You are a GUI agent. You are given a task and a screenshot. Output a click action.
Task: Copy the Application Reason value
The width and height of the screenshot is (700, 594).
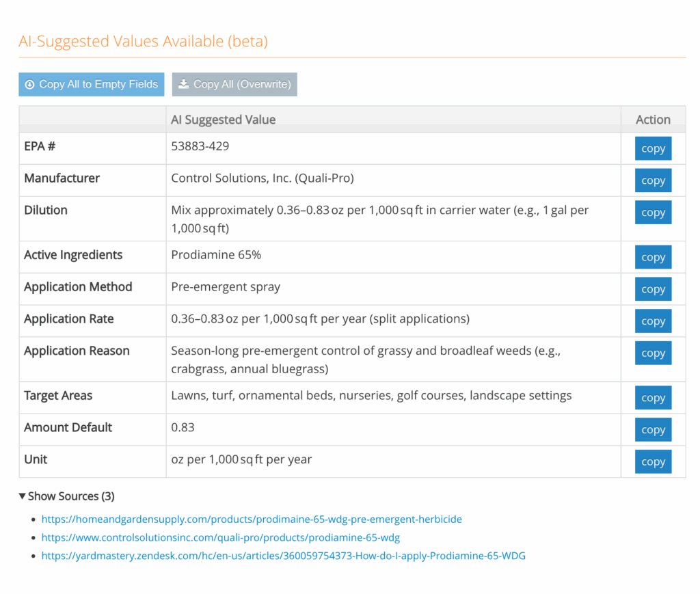pos(653,353)
